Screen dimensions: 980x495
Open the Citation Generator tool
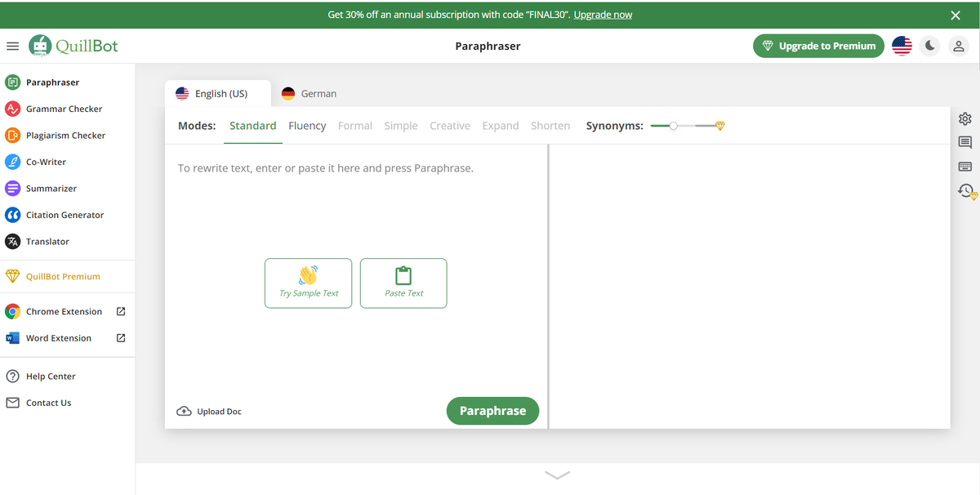click(x=55, y=215)
